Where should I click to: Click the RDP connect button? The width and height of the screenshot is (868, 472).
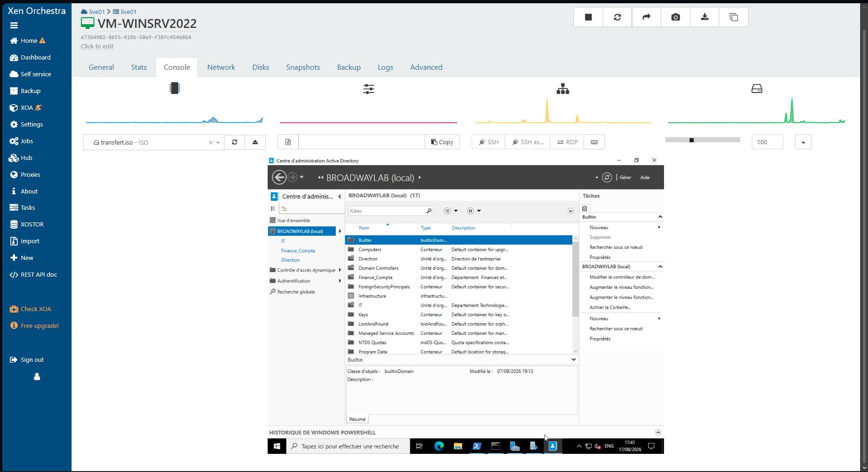(x=567, y=142)
